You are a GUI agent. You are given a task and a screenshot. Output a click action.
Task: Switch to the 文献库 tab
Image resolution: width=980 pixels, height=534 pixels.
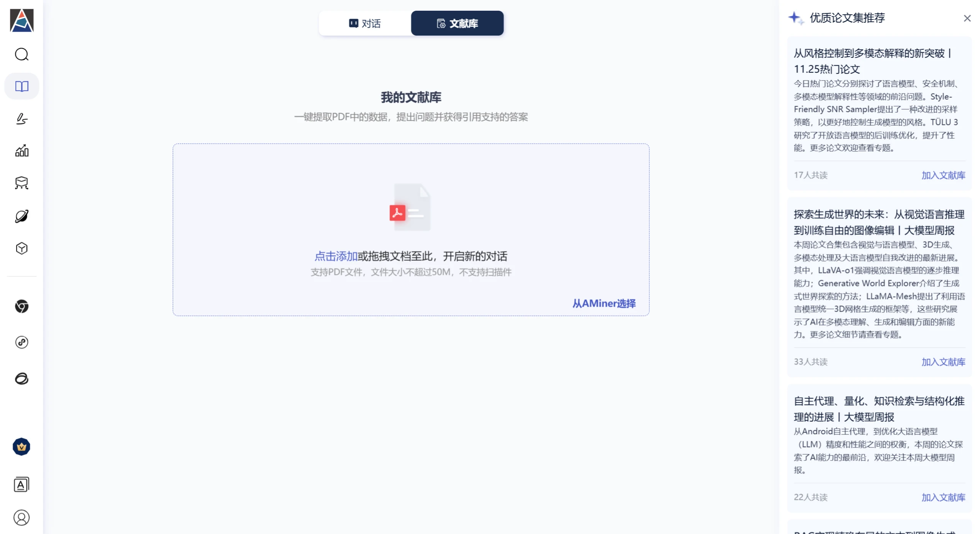click(457, 23)
